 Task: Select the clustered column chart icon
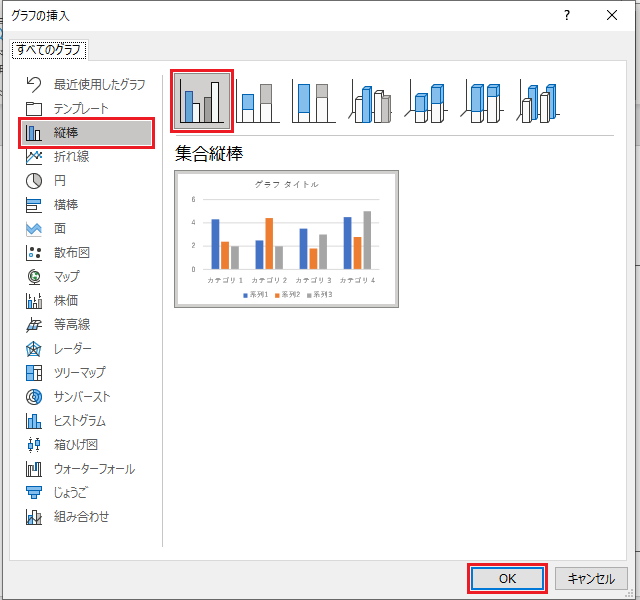tap(203, 100)
